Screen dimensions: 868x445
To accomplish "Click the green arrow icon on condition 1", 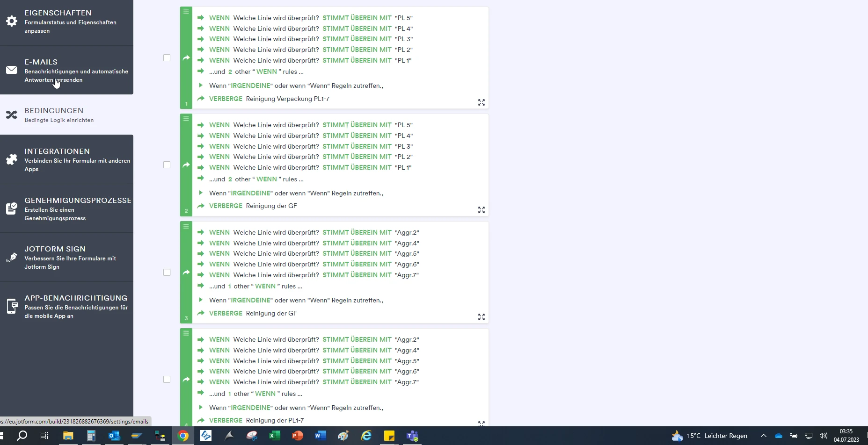I will click(x=186, y=57).
